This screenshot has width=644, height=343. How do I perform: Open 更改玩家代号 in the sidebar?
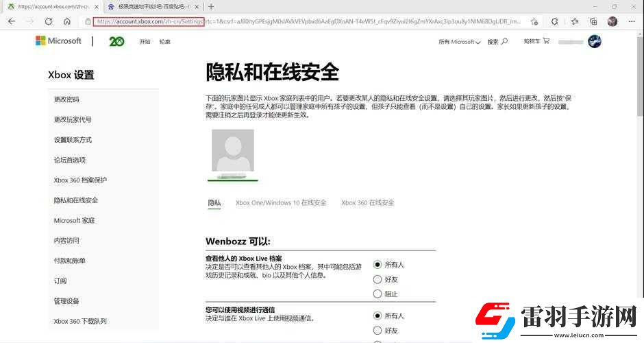73,119
